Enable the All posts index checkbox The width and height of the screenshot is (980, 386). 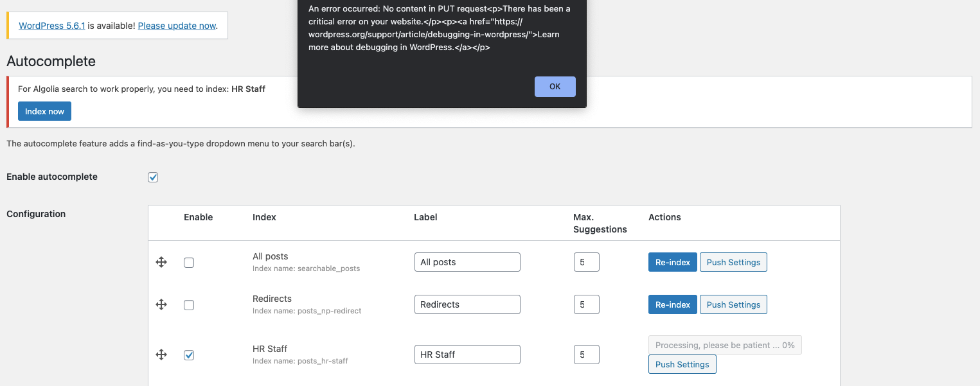[189, 263]
